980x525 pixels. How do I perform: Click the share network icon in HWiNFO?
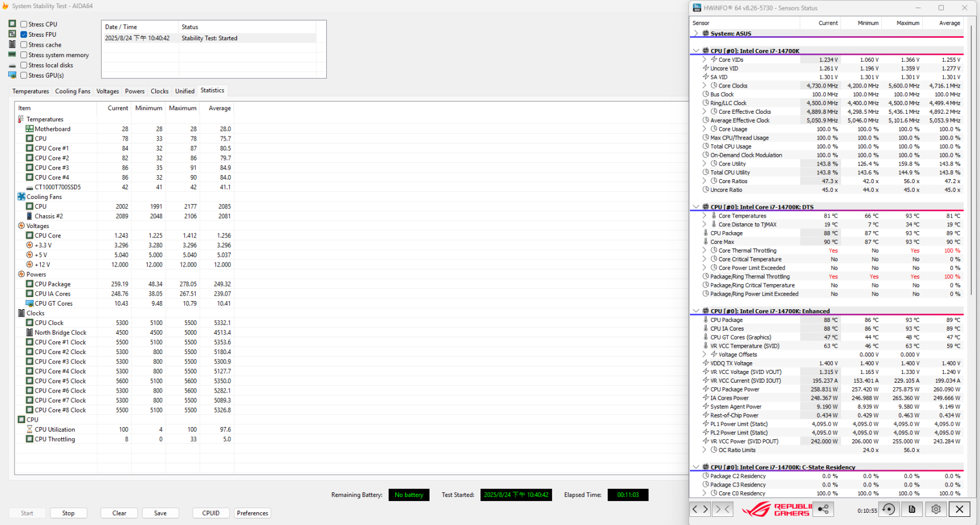coord(823,509)
